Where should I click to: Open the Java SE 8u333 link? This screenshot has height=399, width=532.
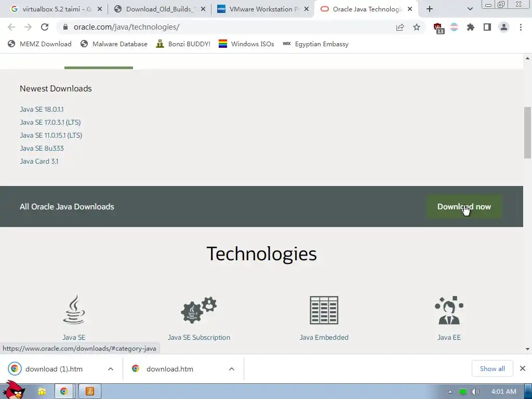click(42, 148)
